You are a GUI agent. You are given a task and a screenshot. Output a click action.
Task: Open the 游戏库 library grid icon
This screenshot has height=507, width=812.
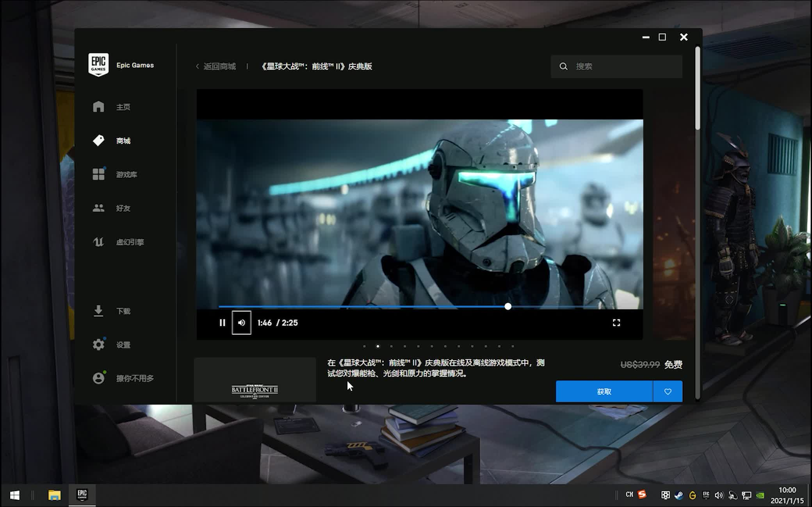click(x=98, y=174)
